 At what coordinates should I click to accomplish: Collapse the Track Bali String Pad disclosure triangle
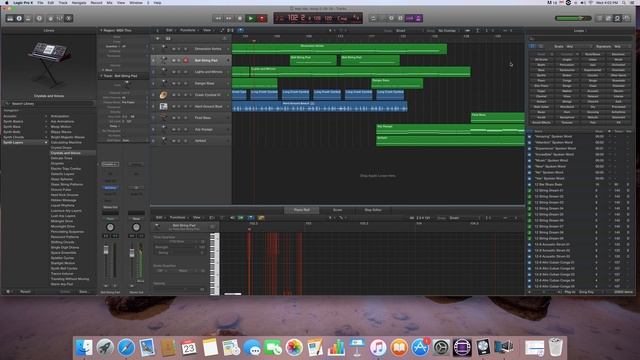[x=101, y=76]
